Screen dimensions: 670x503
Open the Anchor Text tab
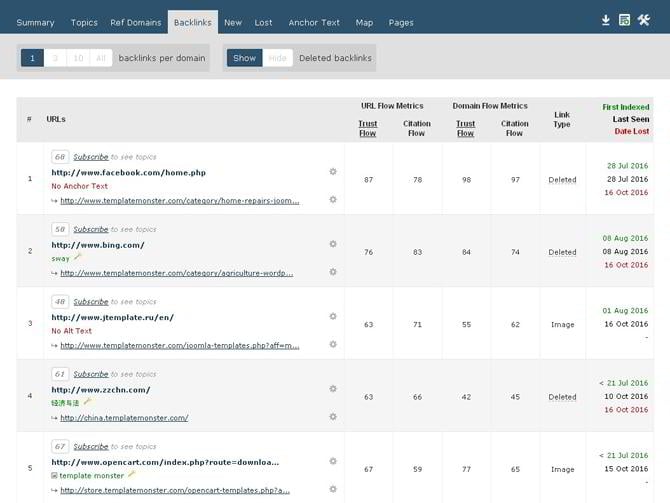(314, 22)
